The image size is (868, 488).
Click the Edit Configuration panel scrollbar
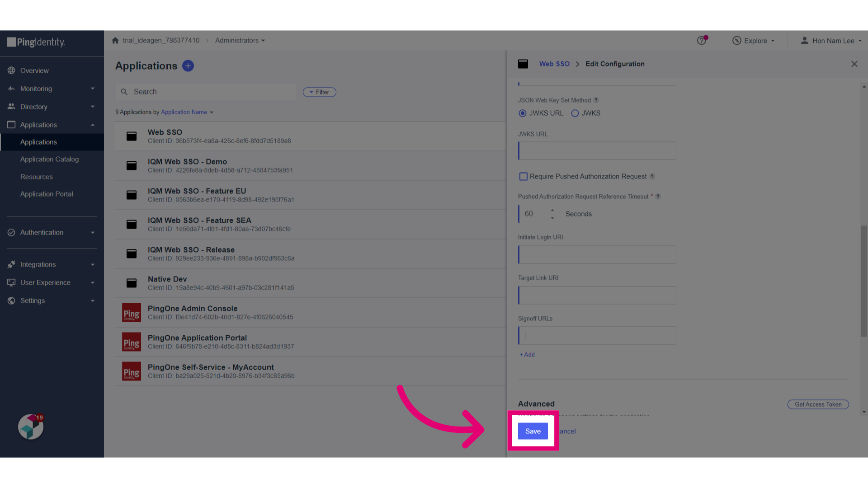point(864,281)
